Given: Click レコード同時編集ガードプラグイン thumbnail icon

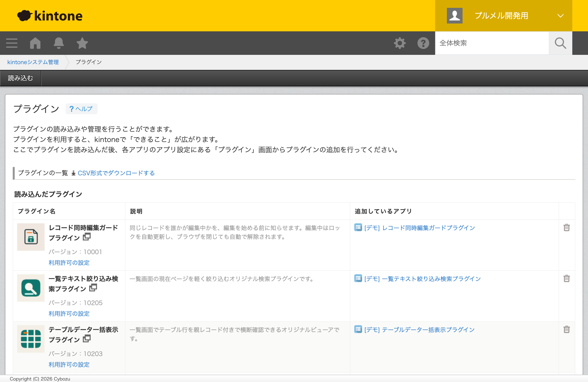Looking at the screenshot, I should [x=31, y=237].
